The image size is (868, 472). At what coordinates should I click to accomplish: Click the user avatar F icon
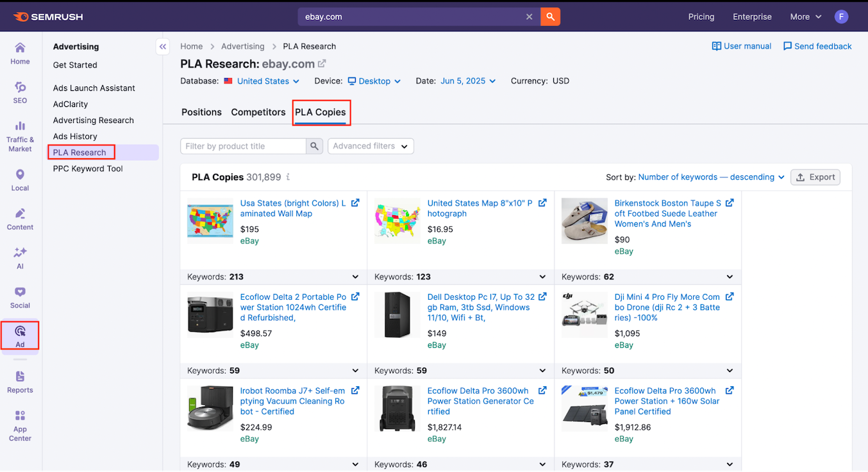click(x=841, y=17)
